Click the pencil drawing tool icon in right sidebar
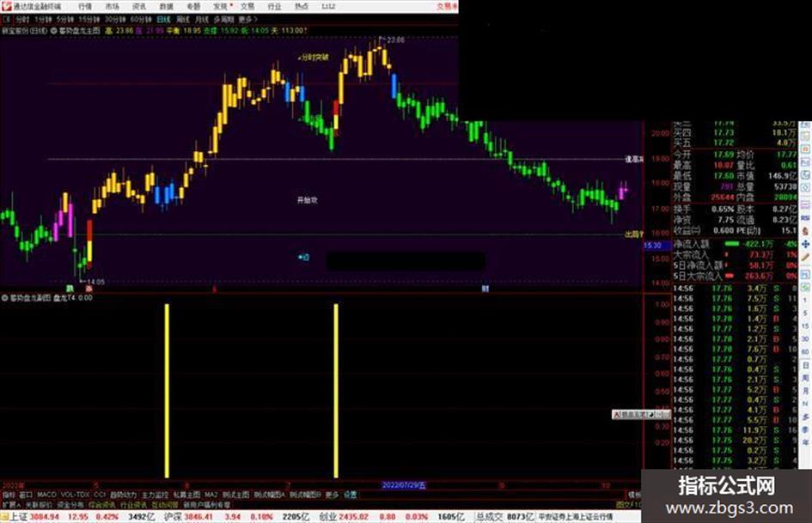The width and height of the screenshot is (812, 523). (x=805, y=258)
